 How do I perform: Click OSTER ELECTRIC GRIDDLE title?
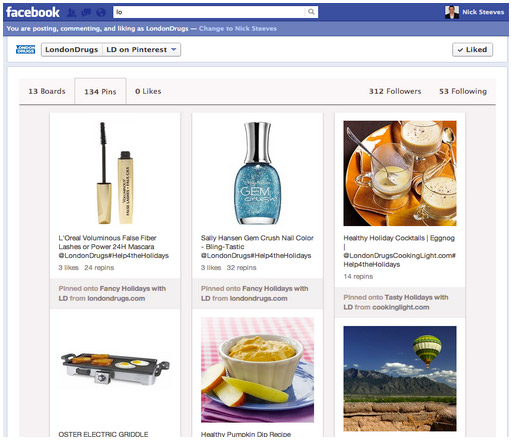click(x=103, y=434)
